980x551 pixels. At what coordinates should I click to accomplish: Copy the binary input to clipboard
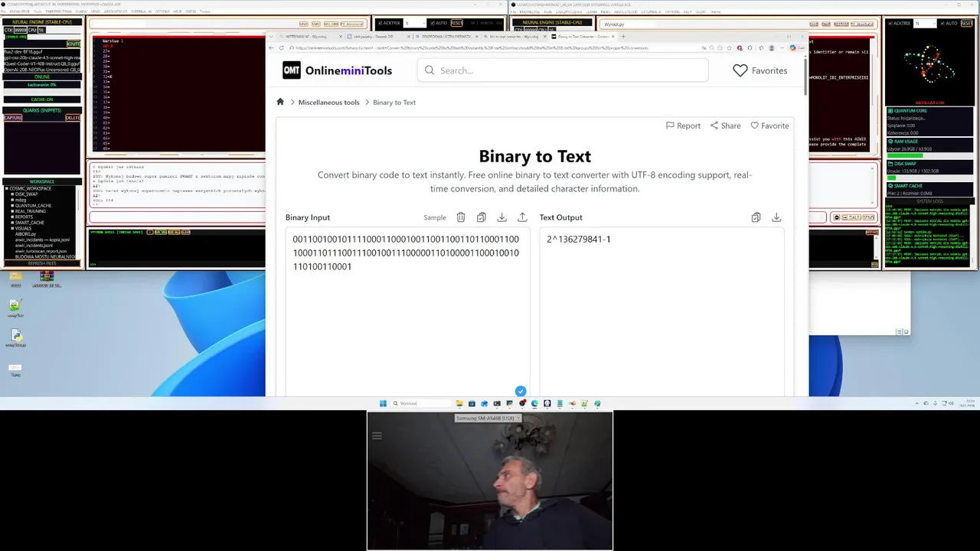point(482,217)
